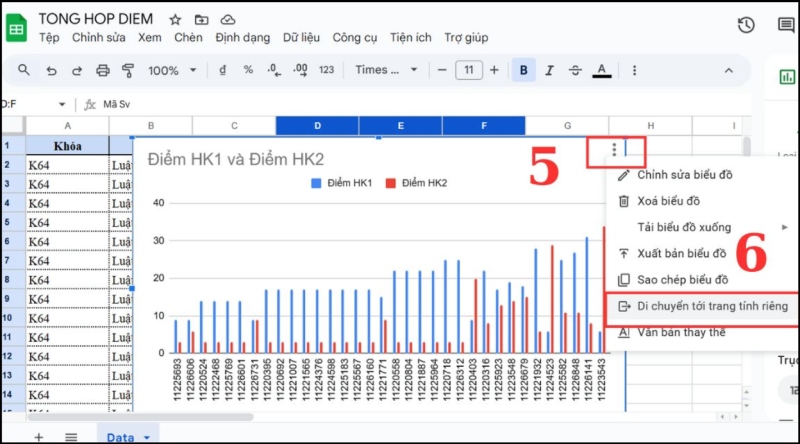800x444 pixels.
Task: Click the chart's three-dot options button
Action: pos(614,150)
